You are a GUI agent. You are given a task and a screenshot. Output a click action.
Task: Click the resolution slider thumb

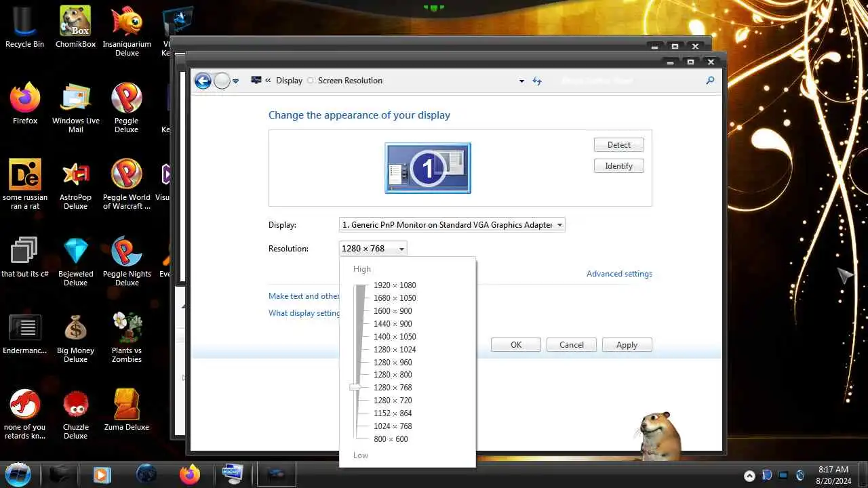355,388
